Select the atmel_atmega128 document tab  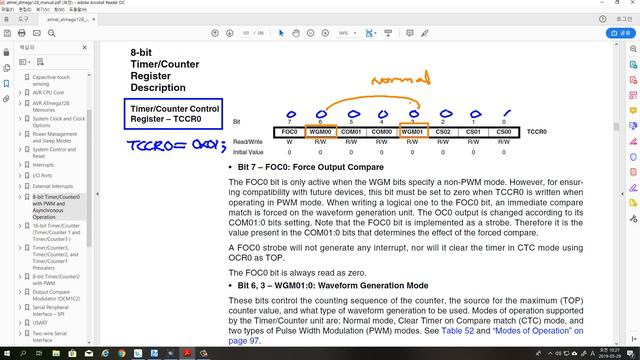pos(67,19)
